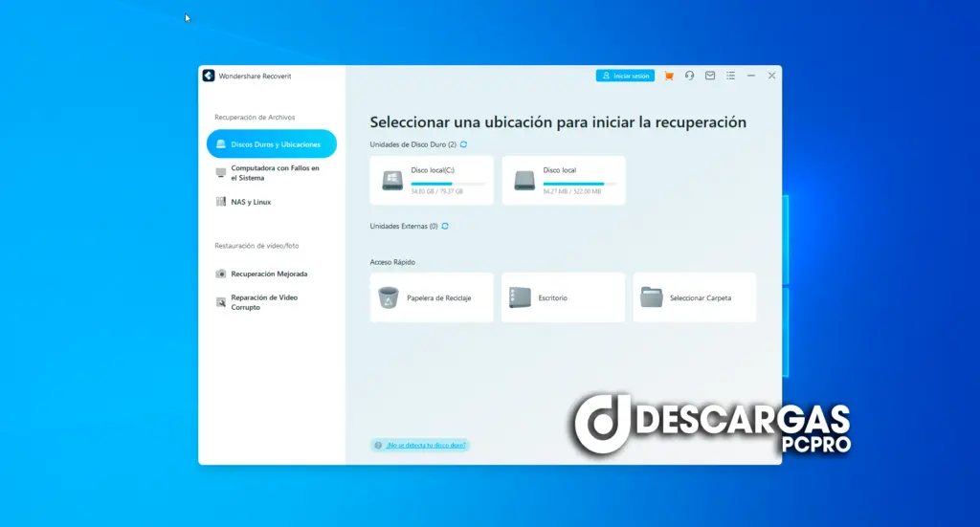Click the Seleccionar Carpeta folder icon
This screenshot has width=980, height=527.
652,297
